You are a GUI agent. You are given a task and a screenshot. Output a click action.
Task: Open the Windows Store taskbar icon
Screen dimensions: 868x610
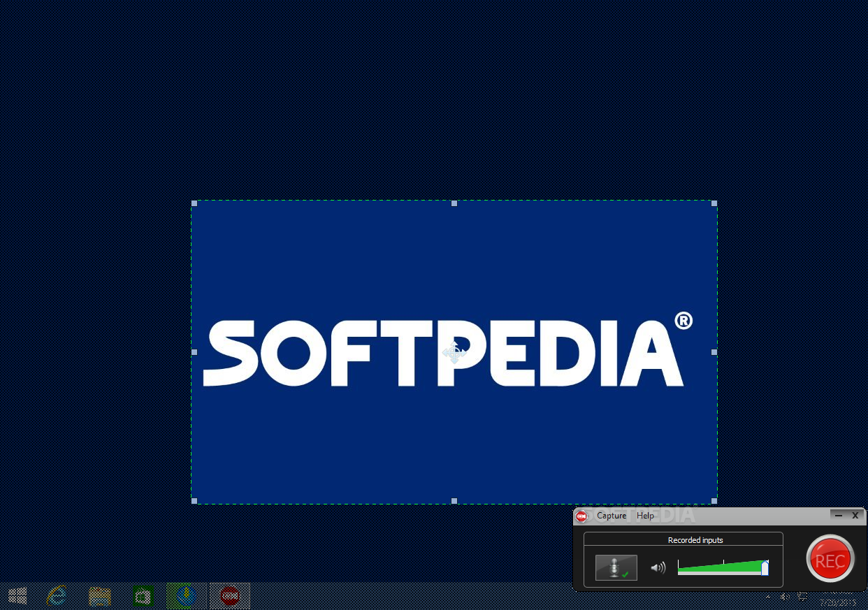(143, 596)
